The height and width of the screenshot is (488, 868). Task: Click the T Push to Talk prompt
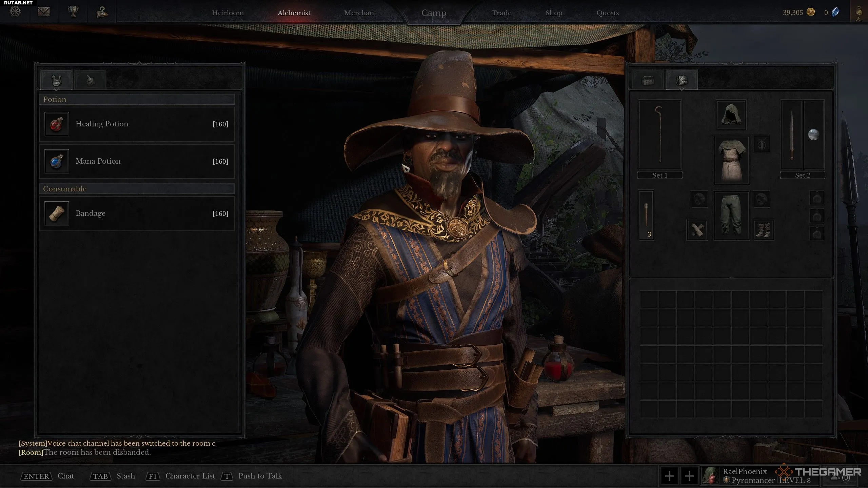252,476
